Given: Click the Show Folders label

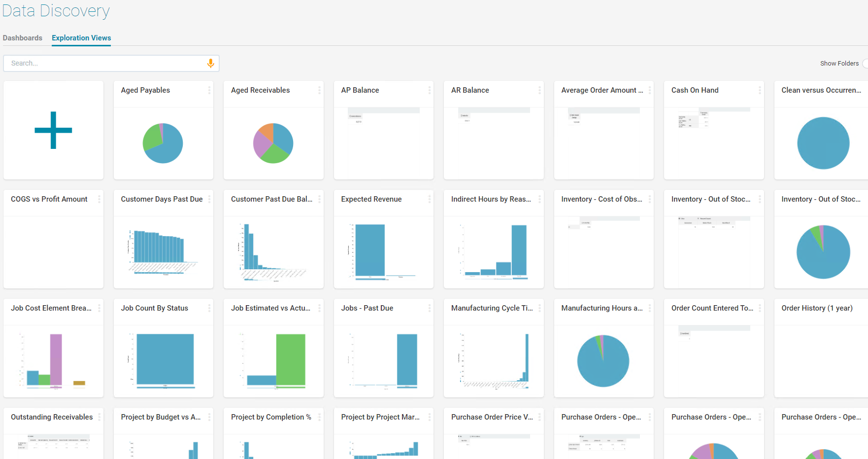Looking at the screenshot, I should click(x=839, y=64).
